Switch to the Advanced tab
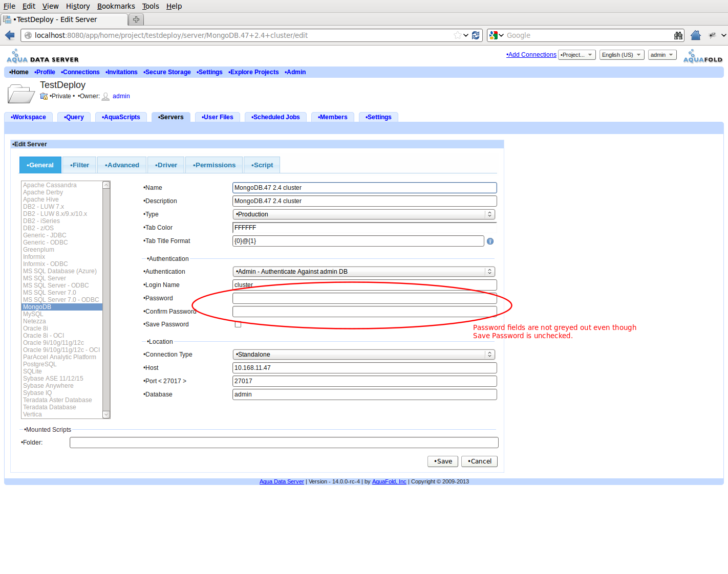The image size is (728, 574). (122, 165)
